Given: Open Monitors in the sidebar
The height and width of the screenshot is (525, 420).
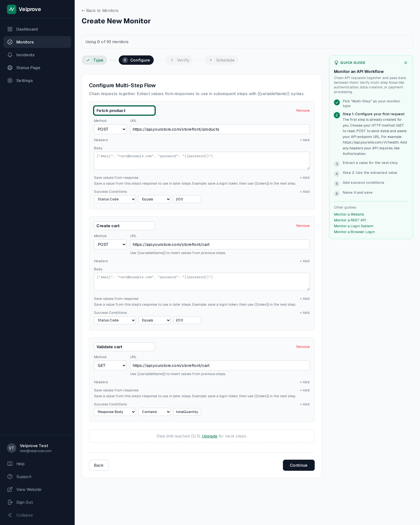Looking at the screenshot, I should click(x=37, y=42).
